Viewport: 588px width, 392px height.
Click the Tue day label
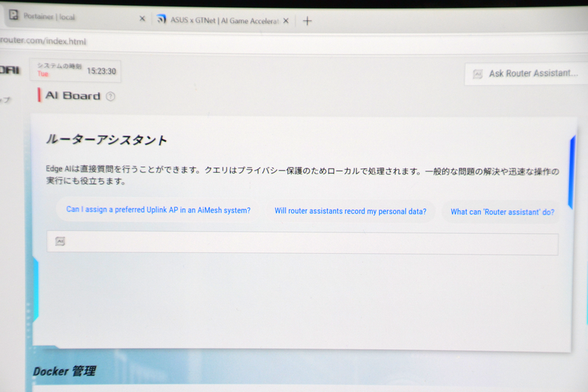(43, 74)
